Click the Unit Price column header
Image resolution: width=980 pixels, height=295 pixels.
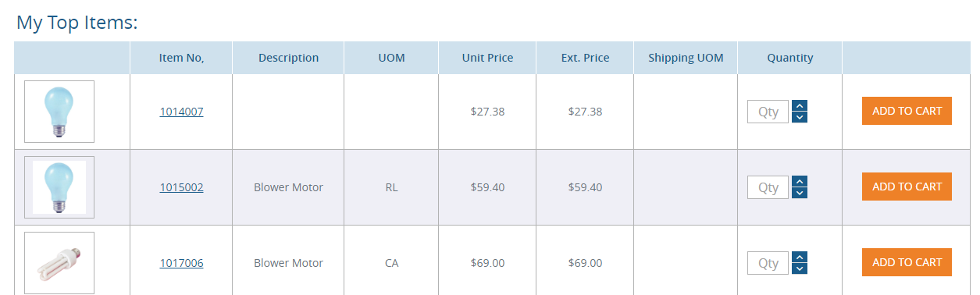click(487, 58)
